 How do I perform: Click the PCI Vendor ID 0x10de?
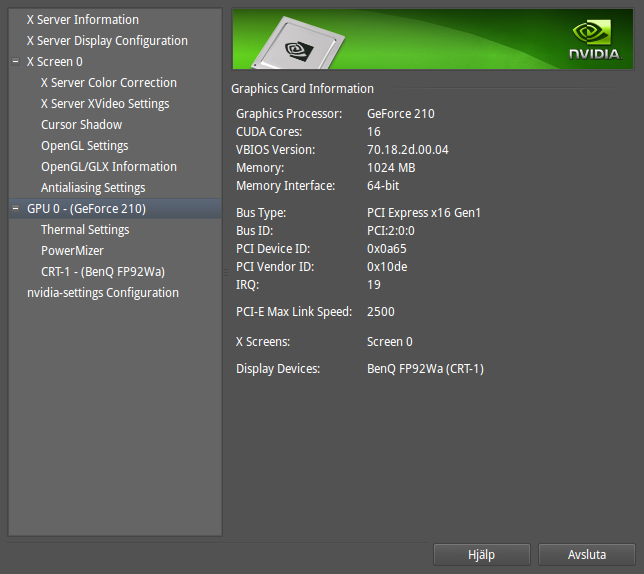(387, 267)
